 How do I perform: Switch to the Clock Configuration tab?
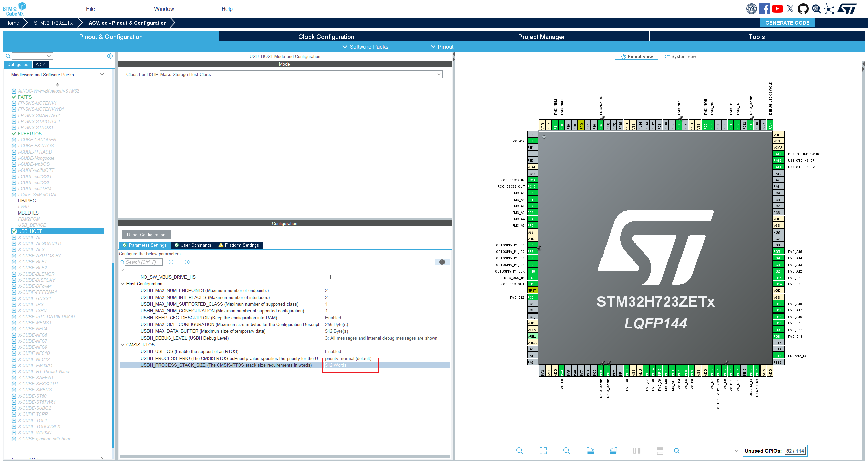[326, 37]
